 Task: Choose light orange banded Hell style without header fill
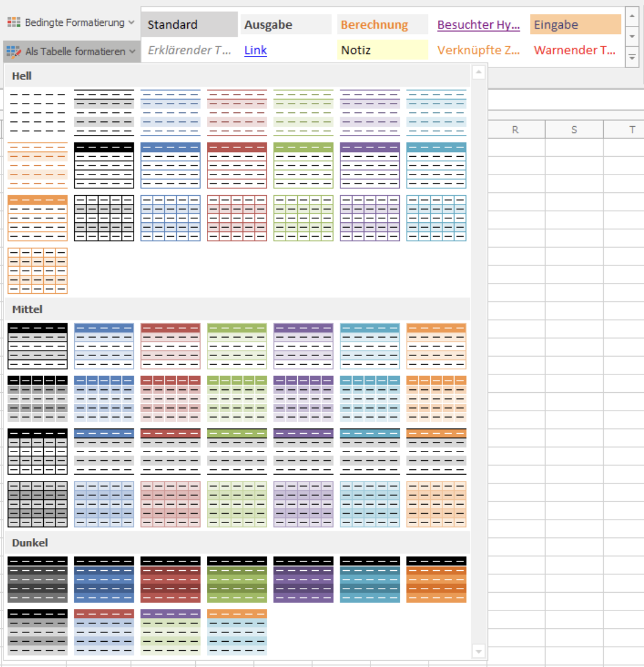(x=37, y=165)
